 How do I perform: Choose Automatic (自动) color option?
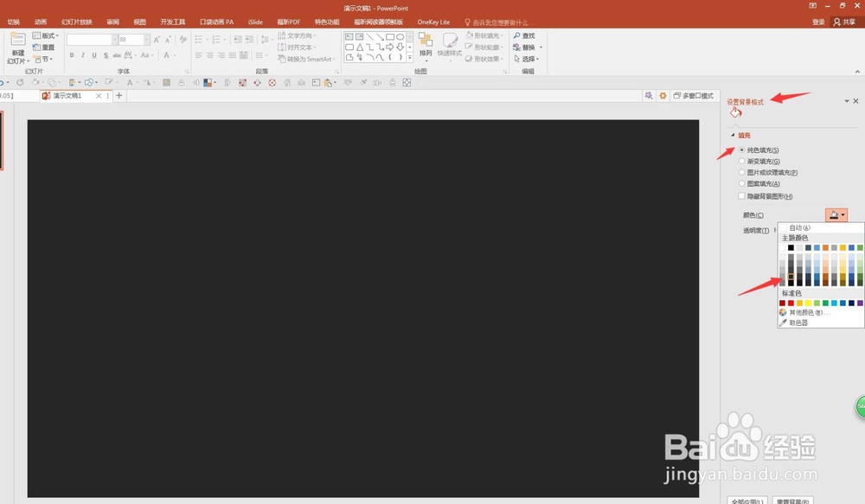(820, 227)
